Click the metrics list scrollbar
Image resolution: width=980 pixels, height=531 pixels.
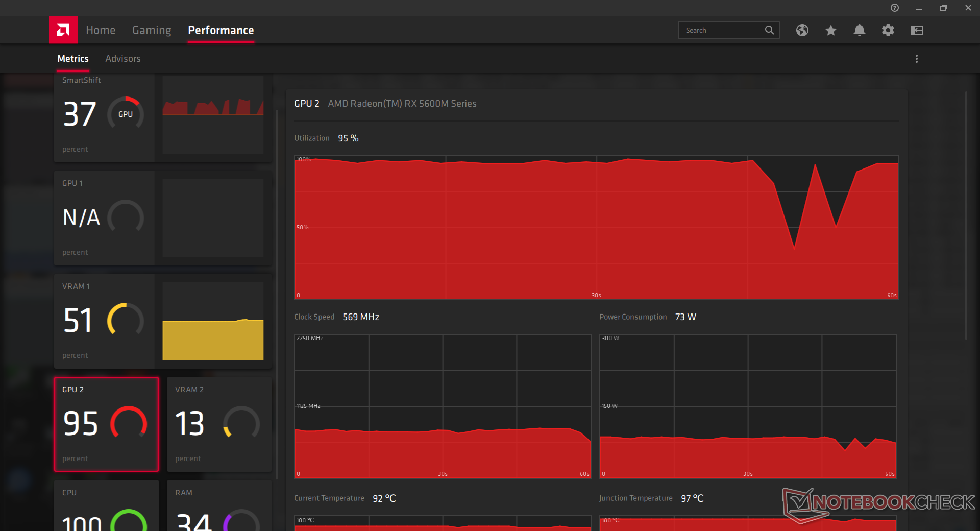click(x=277, y=295)
